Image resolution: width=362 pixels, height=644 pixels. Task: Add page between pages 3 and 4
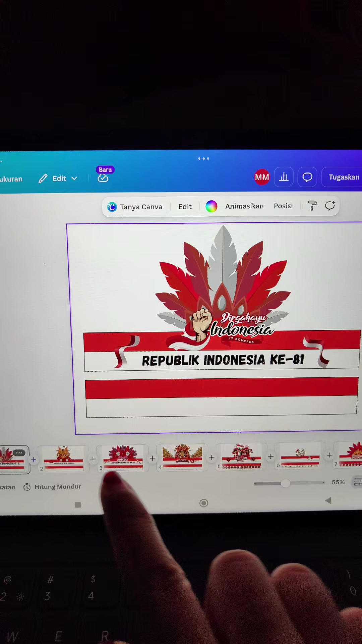coord(152,458)
